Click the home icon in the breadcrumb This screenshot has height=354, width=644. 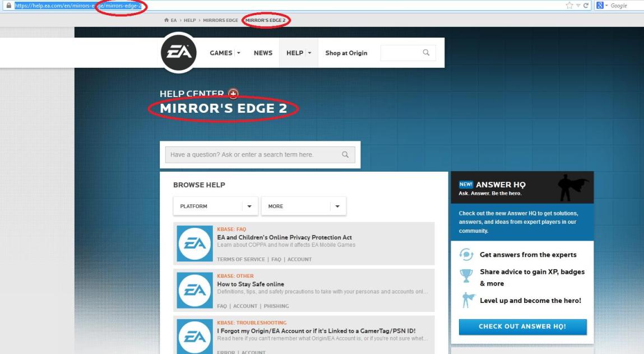click(x=166, y=20)
